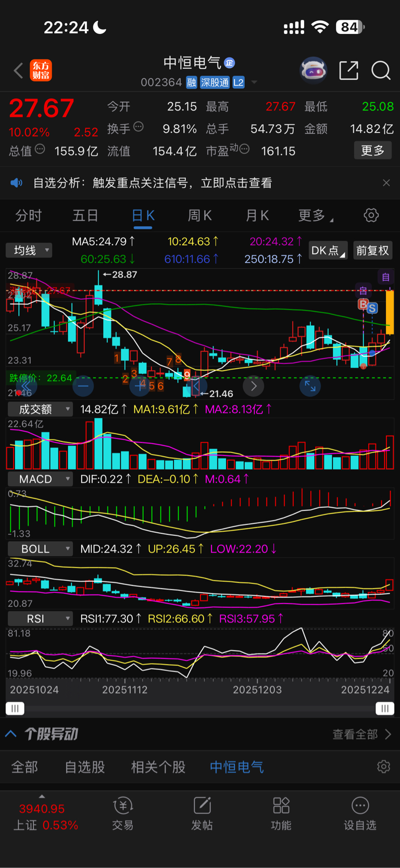This screenshot has width=400, height=868.
Task: Grab the right time-range slider handle
Action: tap(385, 708)
